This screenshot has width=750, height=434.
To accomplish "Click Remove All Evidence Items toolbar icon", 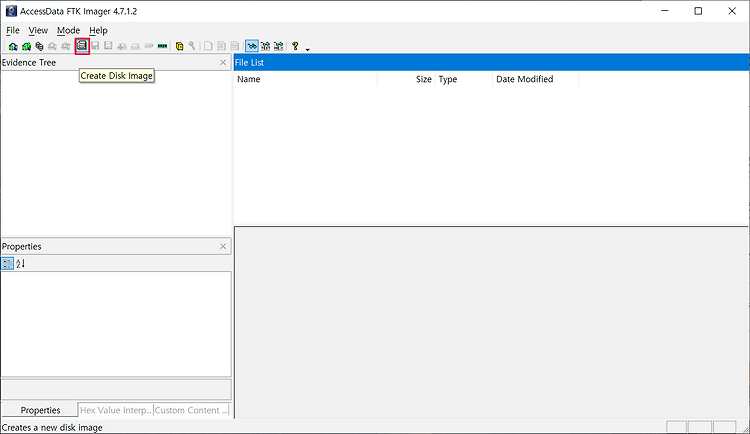I will (x=66, y=46).
